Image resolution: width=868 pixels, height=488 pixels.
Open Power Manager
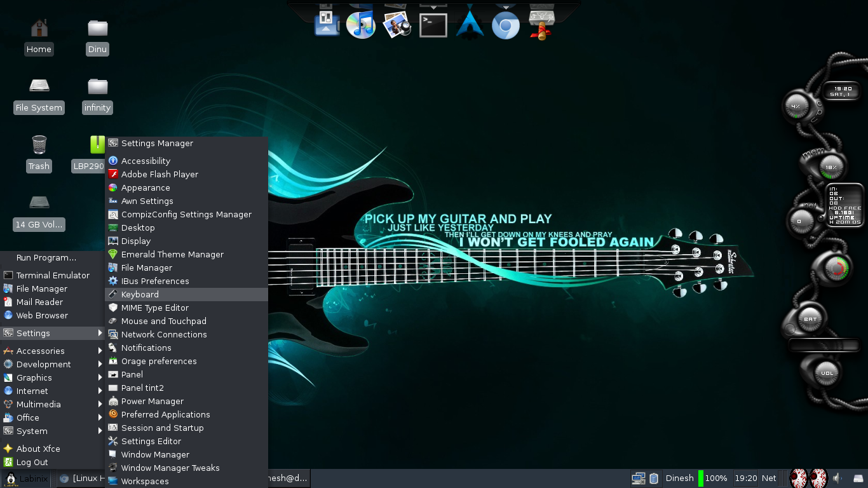(186, 401)
